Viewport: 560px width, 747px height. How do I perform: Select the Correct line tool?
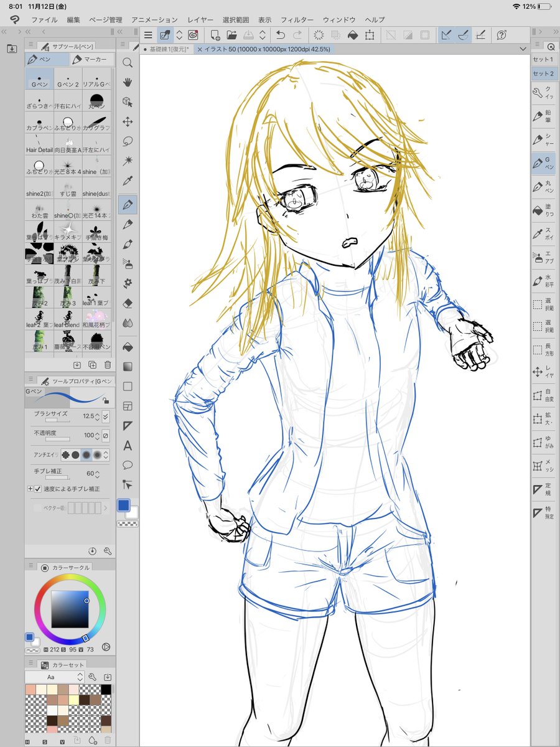tap(128, 484)
